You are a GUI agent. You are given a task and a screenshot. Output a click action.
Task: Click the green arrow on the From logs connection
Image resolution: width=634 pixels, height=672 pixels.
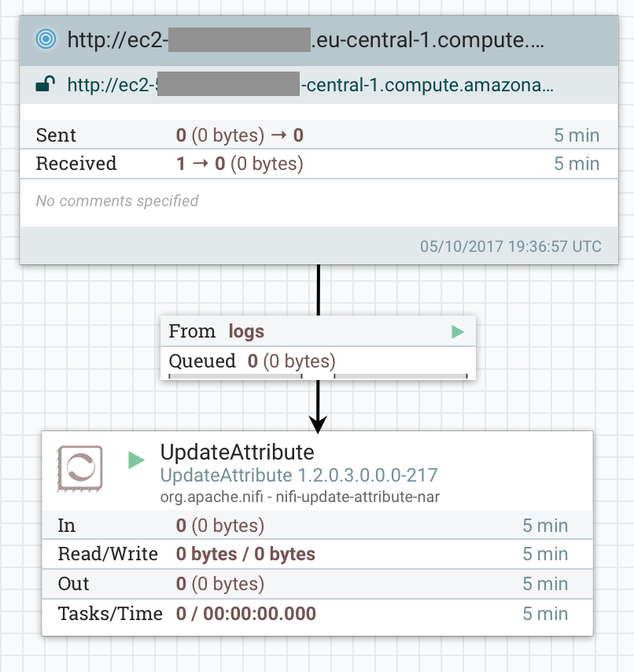pos(457,331)
